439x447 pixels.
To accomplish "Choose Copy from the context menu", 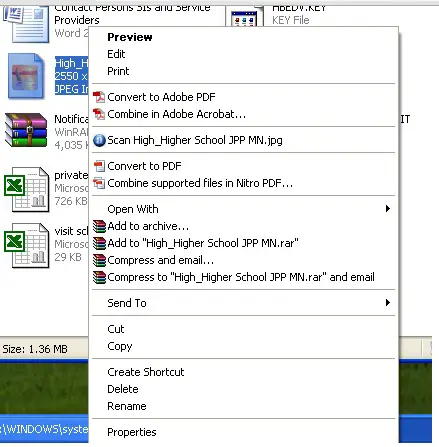I will pyautogui.click(x=120, y=346).
